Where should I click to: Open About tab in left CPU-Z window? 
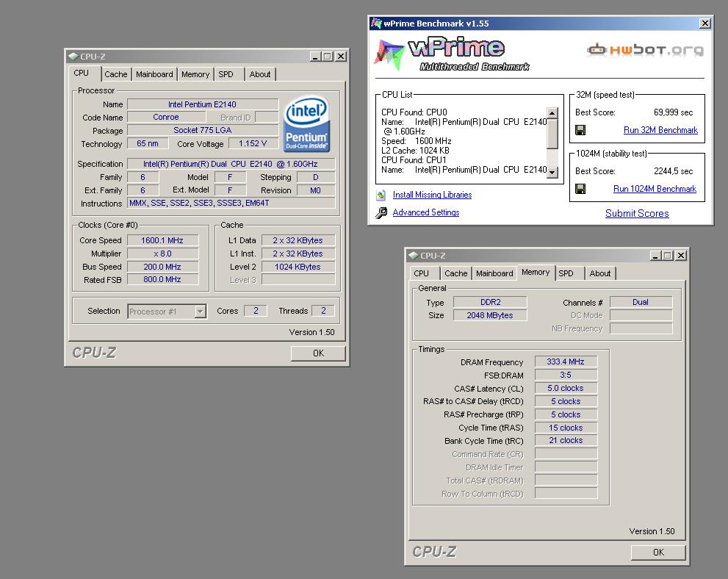(260, 74)
